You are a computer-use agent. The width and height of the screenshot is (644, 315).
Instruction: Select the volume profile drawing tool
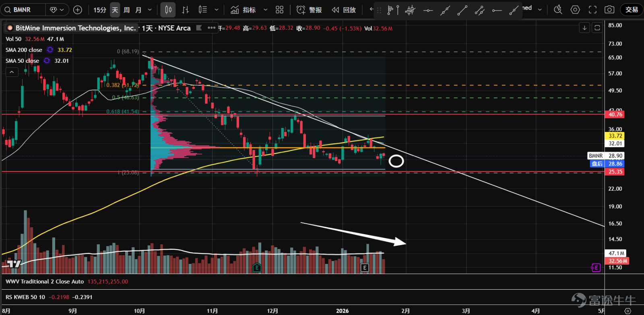click(x=392, y=10)
